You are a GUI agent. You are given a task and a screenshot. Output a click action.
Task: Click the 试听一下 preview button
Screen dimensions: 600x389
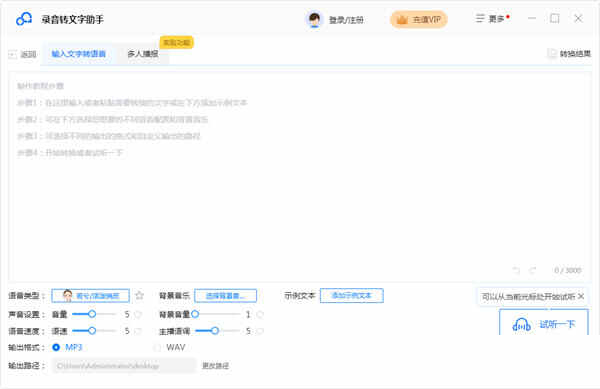[x=544, y=322]
